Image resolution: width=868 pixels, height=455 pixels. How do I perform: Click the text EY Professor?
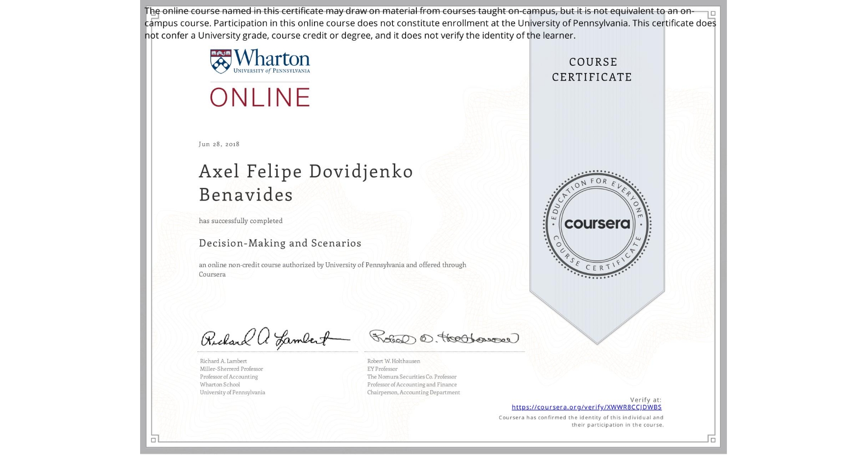pyautogui.click(x=383, y=369)
